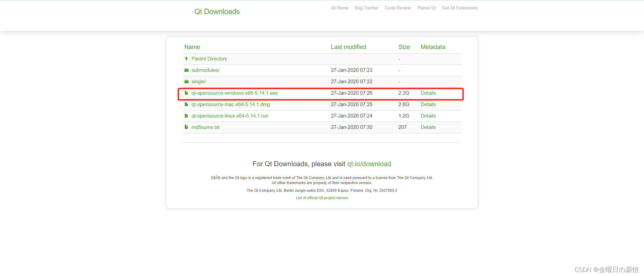Click the 2.6G size value
This screenshot has height=276, width=644.
(404, 104)
